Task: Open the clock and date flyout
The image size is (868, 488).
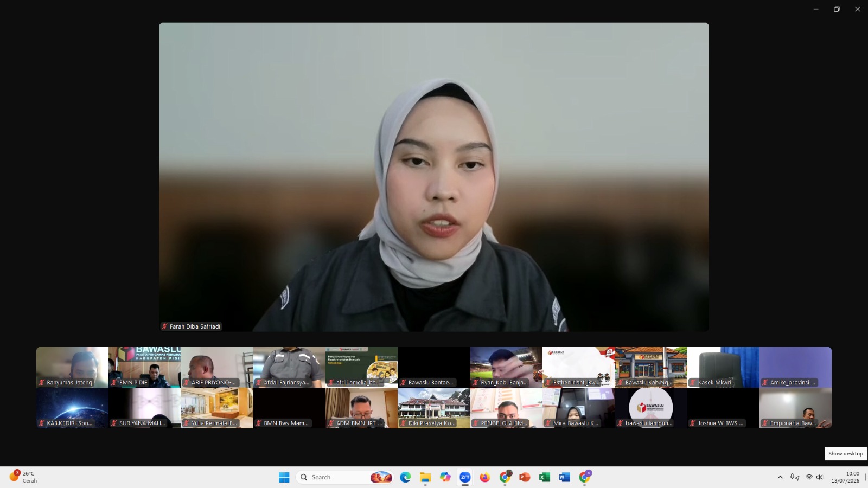Action: [x=845, y=477]
